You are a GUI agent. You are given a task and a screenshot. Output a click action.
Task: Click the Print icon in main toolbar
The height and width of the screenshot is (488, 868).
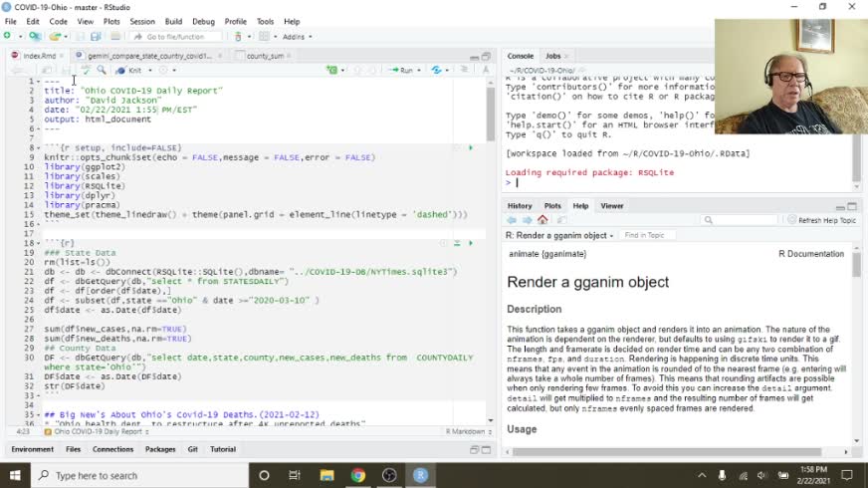(x=115, y=36)
